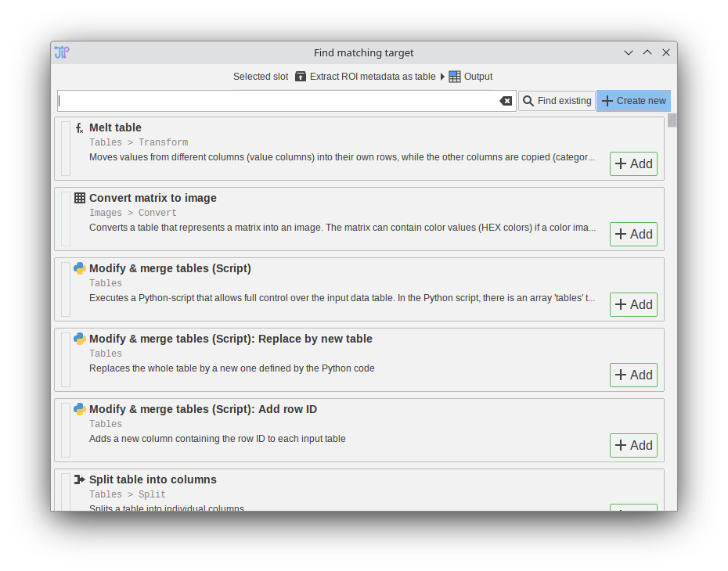728x571 pixels.
Task: Click the Output table slot icon
Action: (x=455, y=77)
